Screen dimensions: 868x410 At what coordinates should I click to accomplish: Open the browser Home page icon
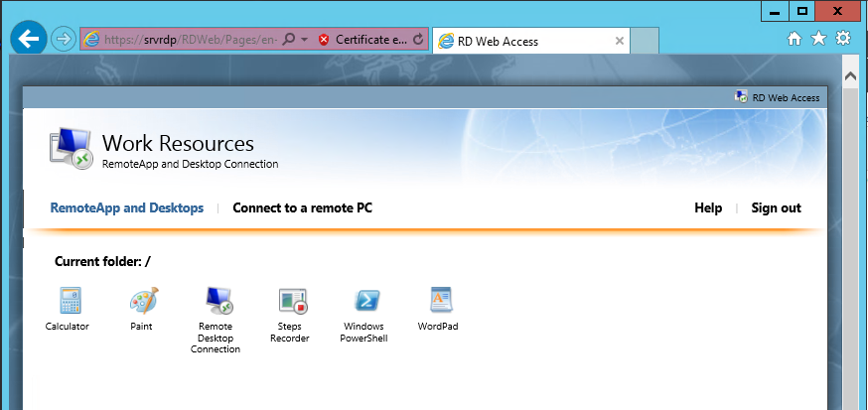click(795, 39)
